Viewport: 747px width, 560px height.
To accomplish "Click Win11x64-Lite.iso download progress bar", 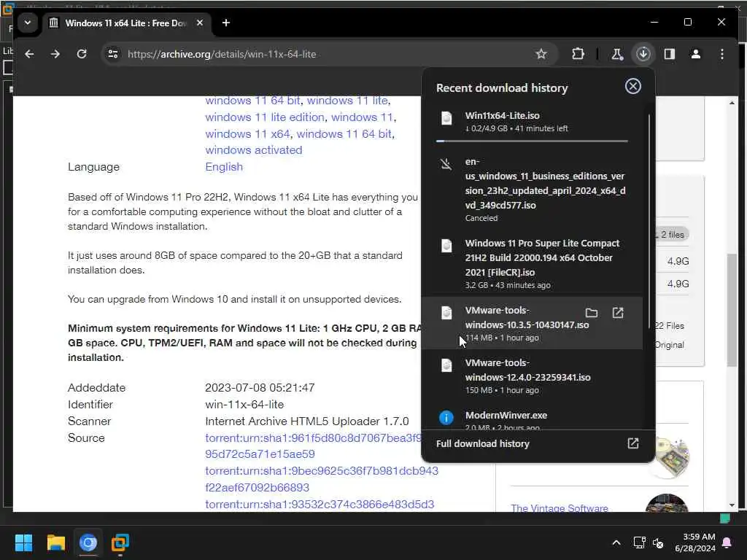I will [x=532, y=141].
